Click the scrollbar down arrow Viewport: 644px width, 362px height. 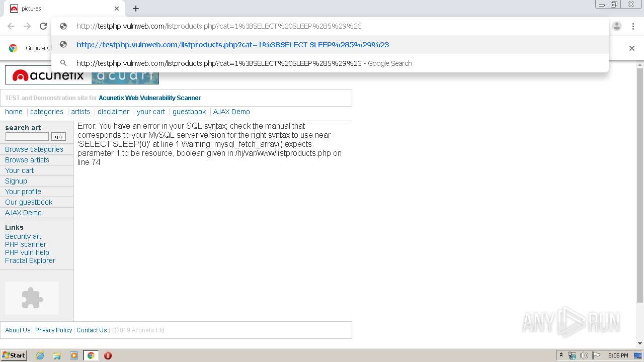[x=640, y=343]
